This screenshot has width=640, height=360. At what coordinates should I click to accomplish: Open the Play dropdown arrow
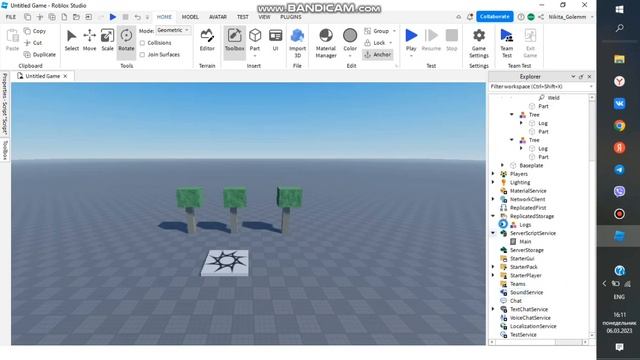click(411, 56)
